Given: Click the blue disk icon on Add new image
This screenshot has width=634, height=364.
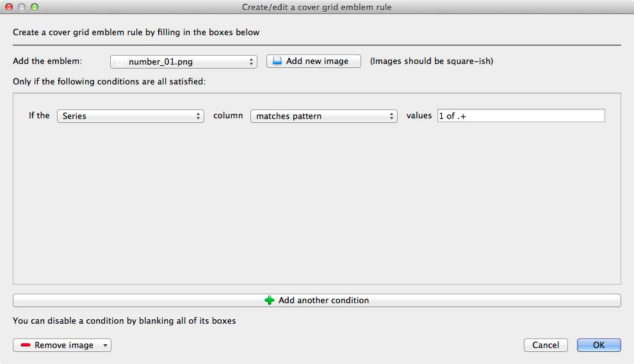Looking at the screenshot, I should (277, 61).
